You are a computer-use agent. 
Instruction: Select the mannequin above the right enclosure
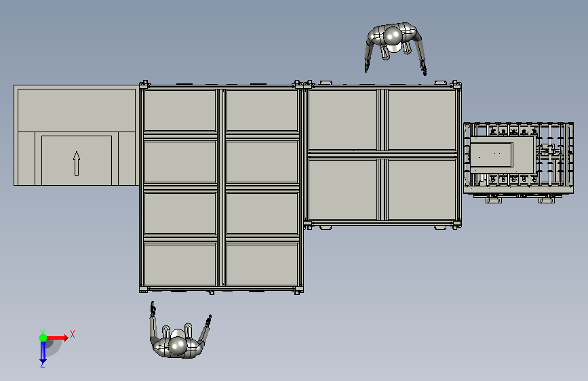(x=395, y=47)
